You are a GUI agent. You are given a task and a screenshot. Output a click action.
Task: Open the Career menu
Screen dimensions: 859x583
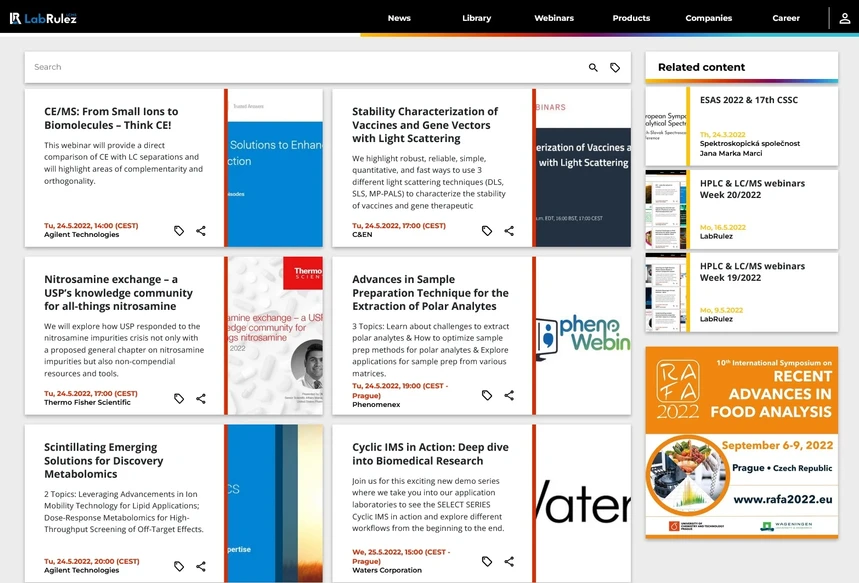coord(786,18)
